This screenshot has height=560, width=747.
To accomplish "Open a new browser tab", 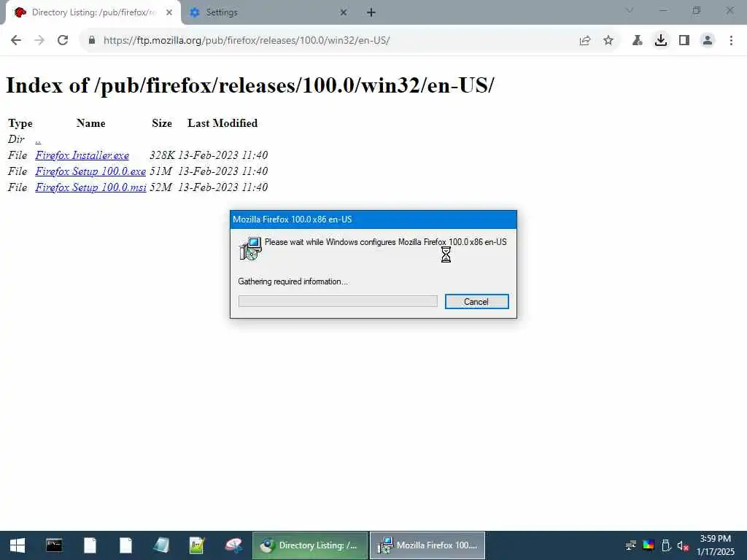I will point(371,12).
